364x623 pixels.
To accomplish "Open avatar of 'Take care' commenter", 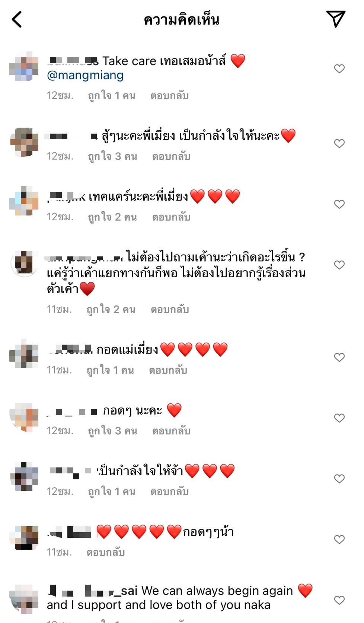I will [24, 66].
